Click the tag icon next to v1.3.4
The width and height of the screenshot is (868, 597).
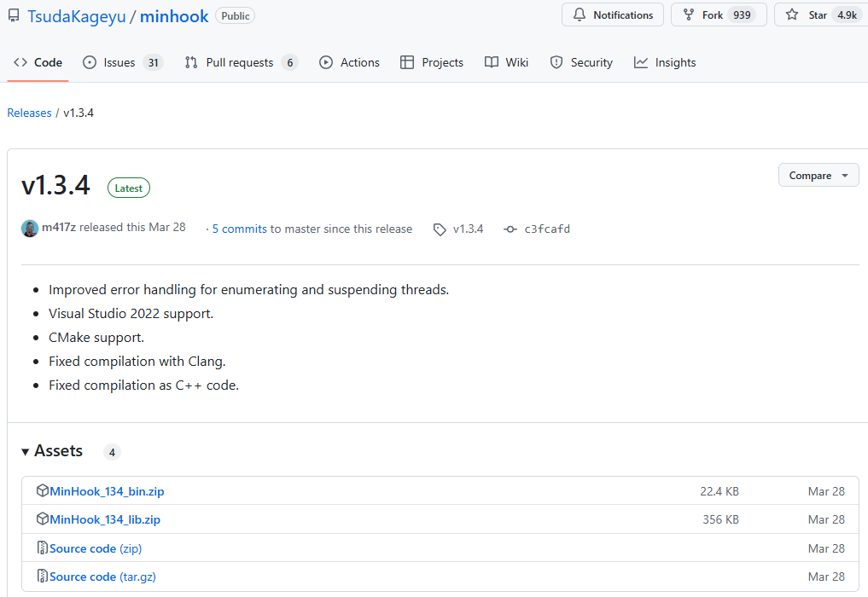440,229
